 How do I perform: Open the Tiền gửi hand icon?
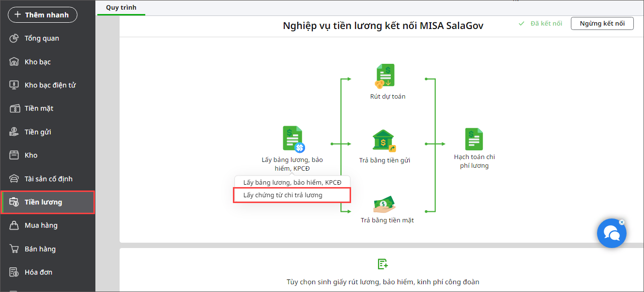pos(15,132)
